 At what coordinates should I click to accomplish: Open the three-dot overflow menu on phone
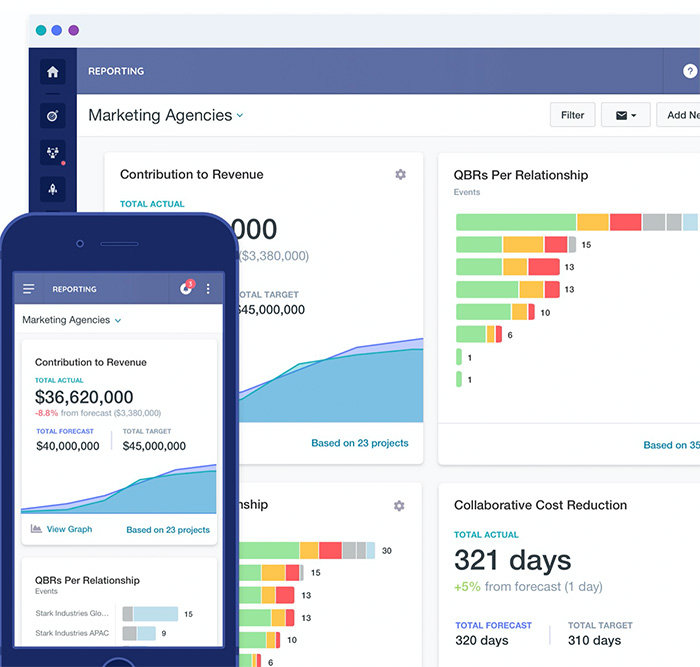(208, 289)
